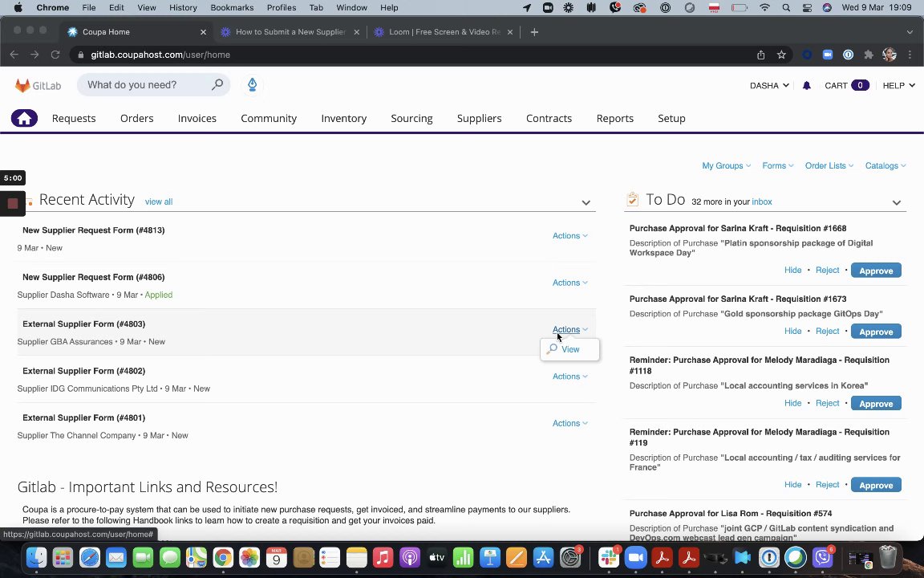This screenshot has height=578, width=924.
Task: Open the Contracts menu
Action: pos(549,119)
